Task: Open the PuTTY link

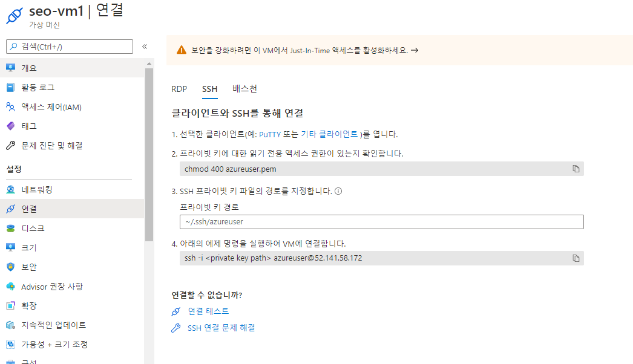Action: coord(270,134)
